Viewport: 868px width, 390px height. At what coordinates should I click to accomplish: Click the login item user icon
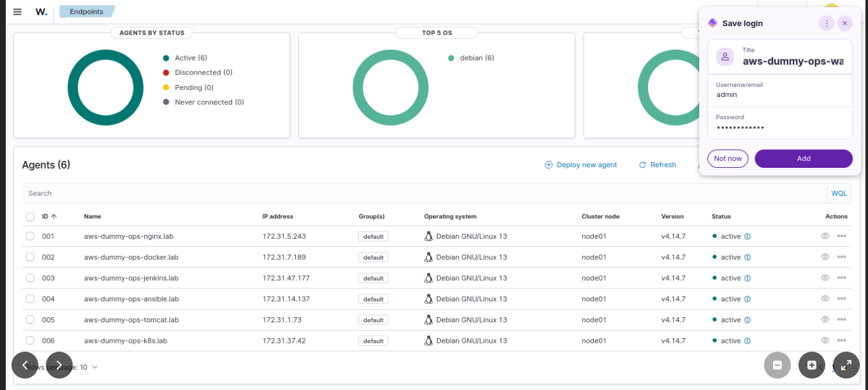tap(725, 57)
